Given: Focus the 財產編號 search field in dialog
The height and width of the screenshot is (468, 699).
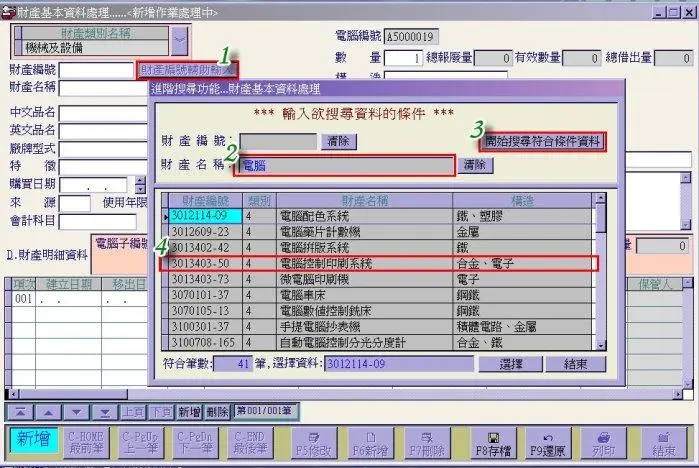Looking at the screenshot, I should [278, 142].
